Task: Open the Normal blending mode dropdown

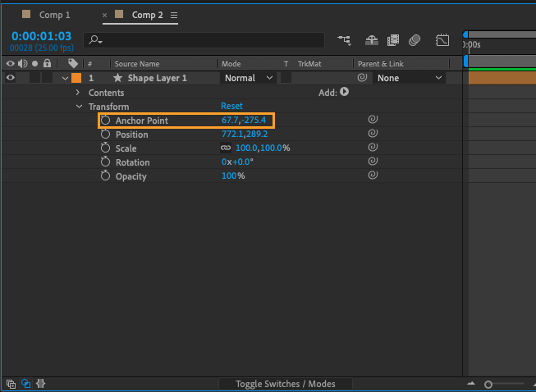Action: click(x=250, y=78)
